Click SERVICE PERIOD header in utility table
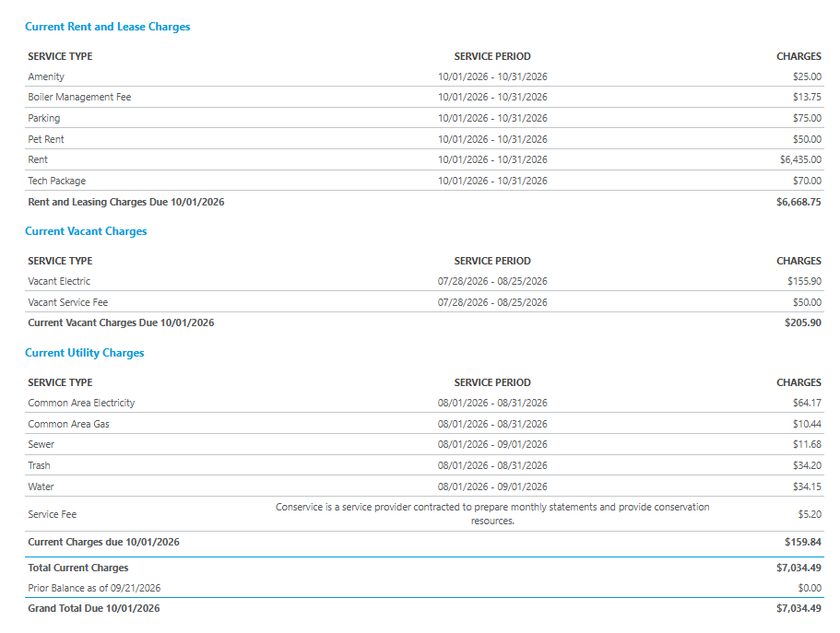This screenshot has width=840, height=633. coord(492,382)
